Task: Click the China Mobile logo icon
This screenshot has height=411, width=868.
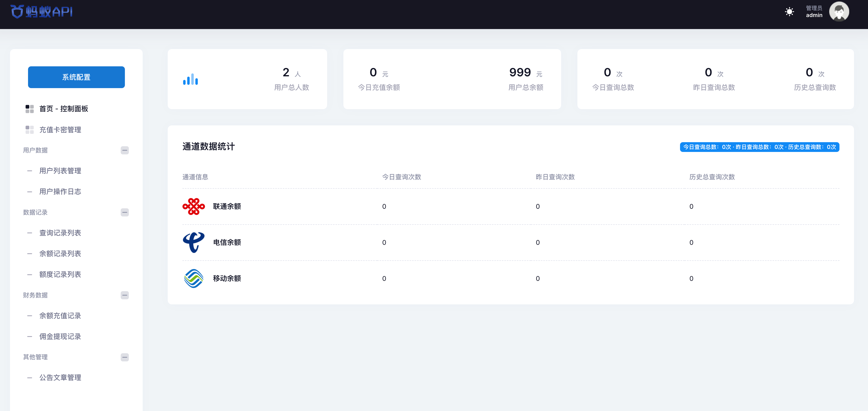Action: 193,279
